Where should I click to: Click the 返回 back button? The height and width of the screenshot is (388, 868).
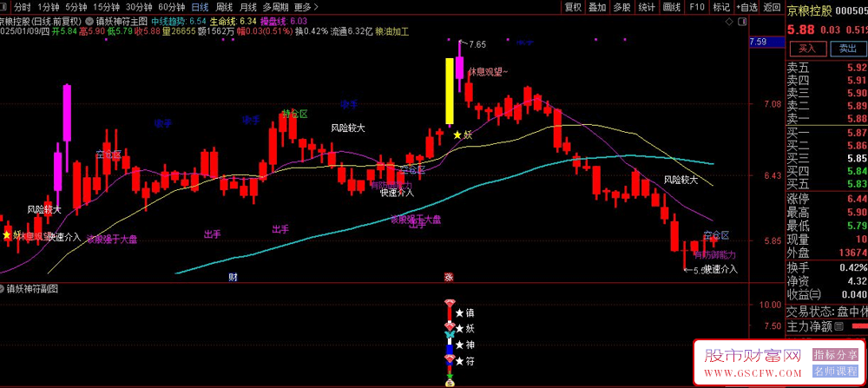[772, 7]
